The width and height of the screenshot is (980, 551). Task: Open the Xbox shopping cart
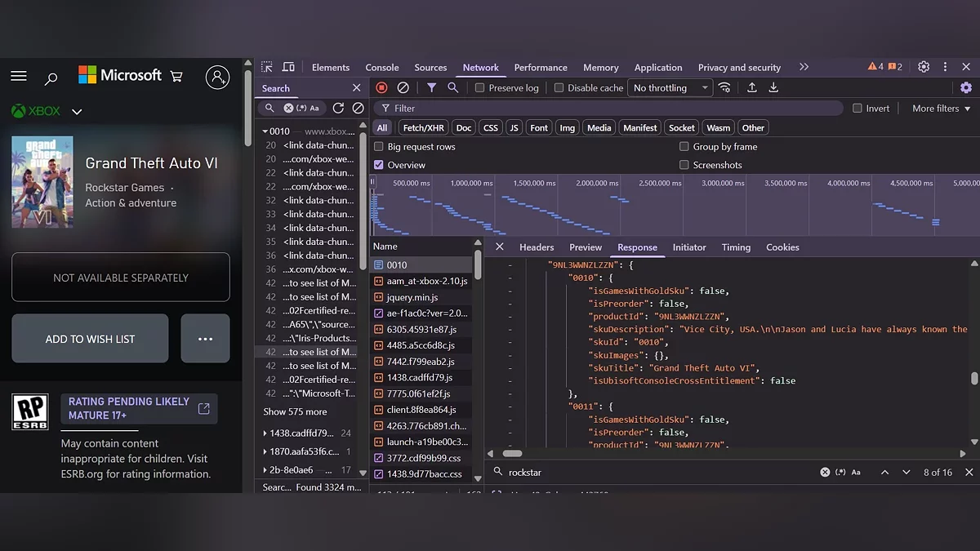click(x=176, y=77)
